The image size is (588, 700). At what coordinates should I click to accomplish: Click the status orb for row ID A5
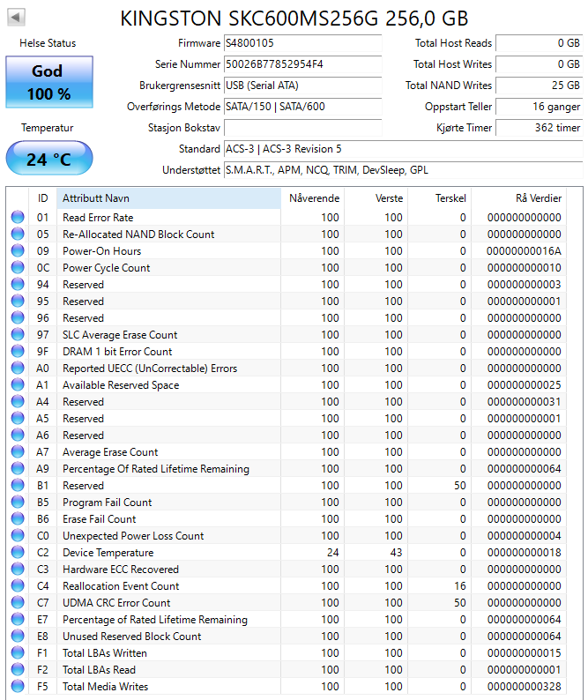18,418
